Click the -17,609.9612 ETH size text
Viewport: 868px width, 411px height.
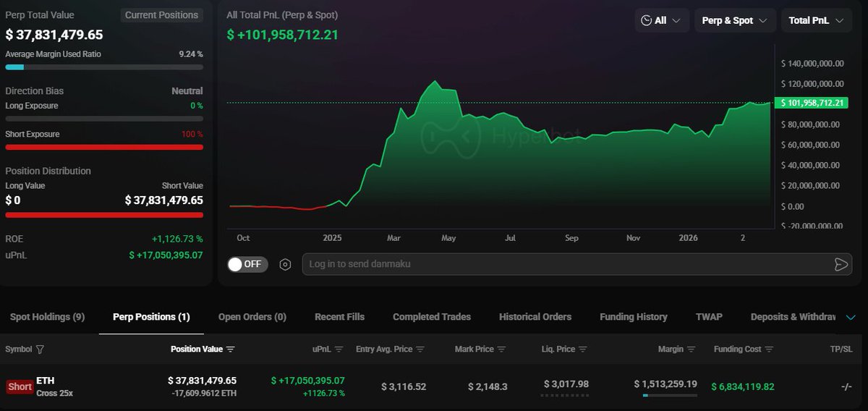[204, 393]
